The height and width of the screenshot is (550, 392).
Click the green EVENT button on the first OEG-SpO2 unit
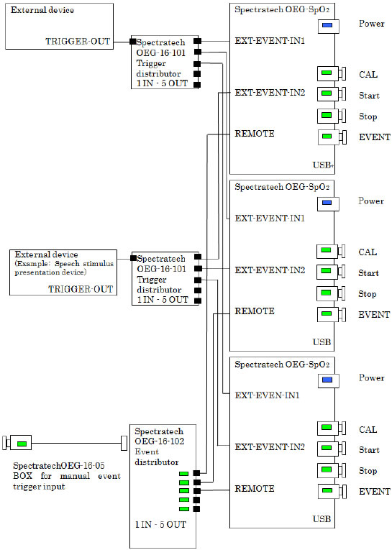tap(327, 136)
